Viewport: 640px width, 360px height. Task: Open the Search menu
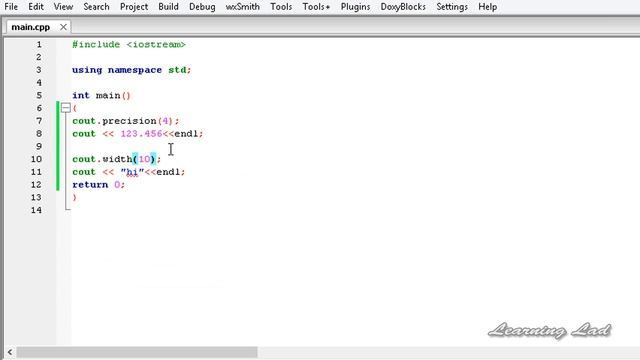pyautogui.click(x=96, y=7)
